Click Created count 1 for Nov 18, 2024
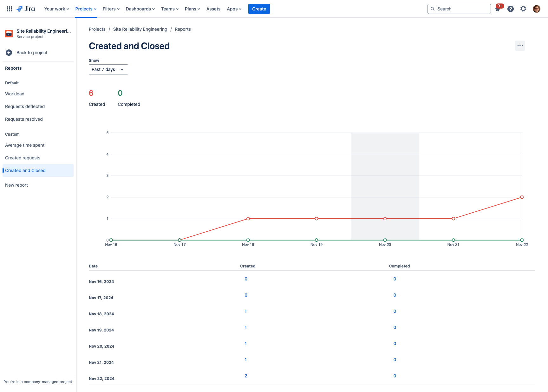 (246, 311)
